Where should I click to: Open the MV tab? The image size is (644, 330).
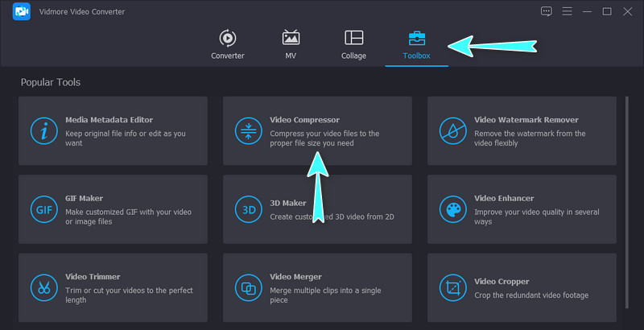coord(291,44)
